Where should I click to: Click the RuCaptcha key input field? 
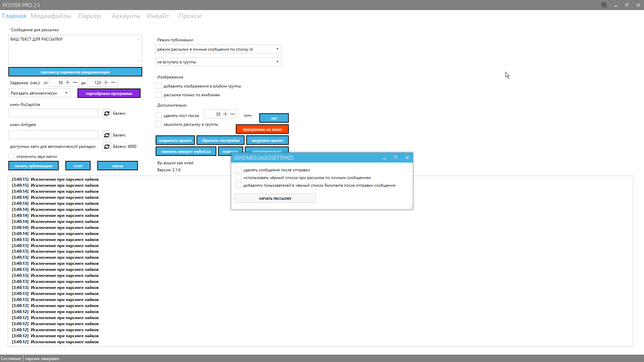(x=54, y=113)
